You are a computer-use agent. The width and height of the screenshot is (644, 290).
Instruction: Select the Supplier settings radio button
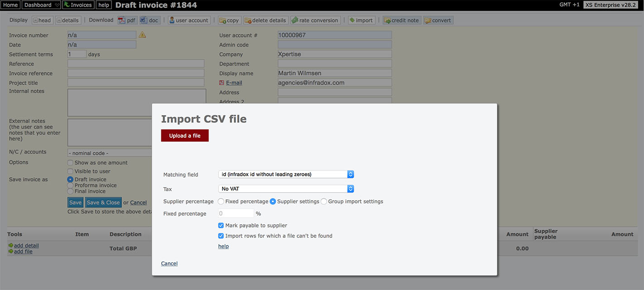[x=273, y=202]
